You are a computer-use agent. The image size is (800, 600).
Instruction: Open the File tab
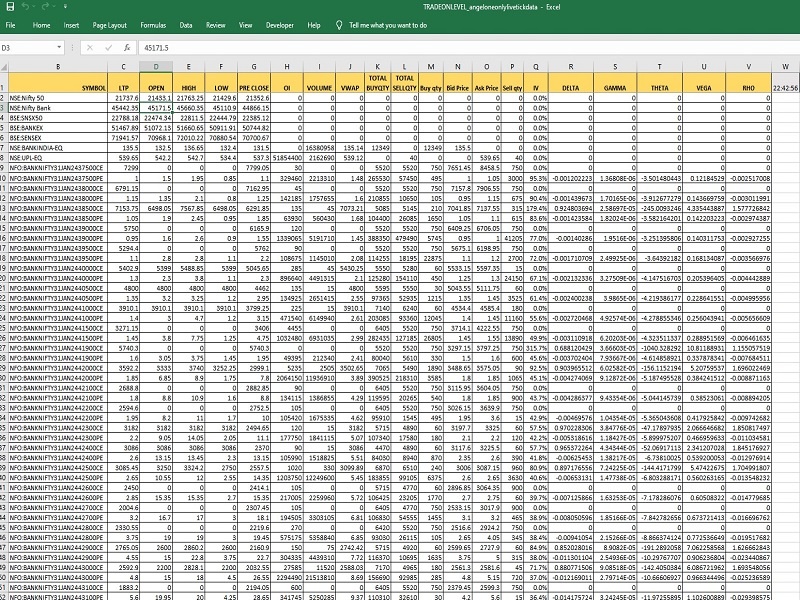point(10,25)
